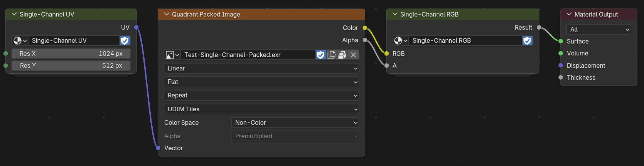Viewport: 644px width, 166px height.
Task: Click the Single-Channel UV group name field
Action: [74, 40]
